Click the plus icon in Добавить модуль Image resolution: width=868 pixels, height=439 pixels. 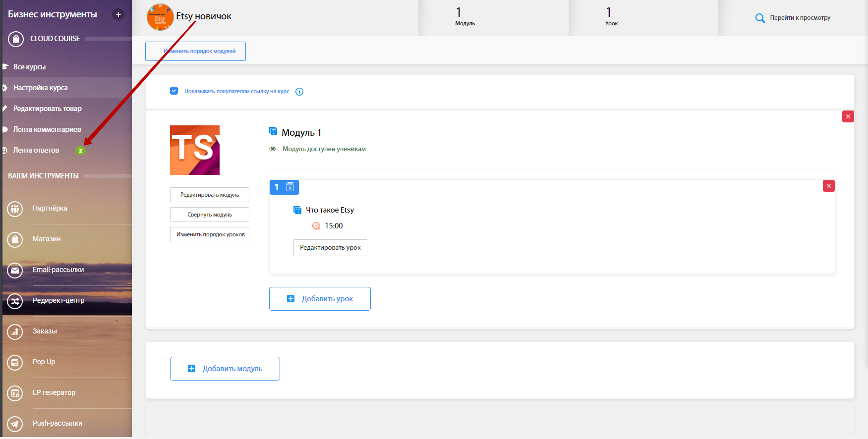coord(192,369)
